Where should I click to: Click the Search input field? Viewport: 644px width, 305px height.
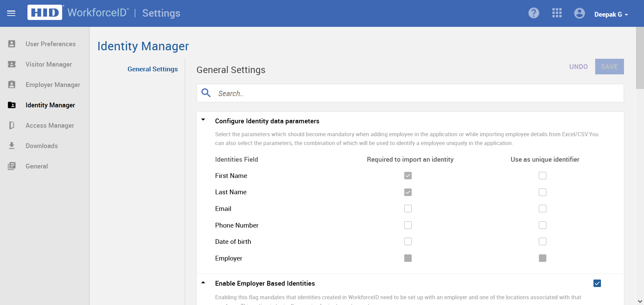point(410,93)
